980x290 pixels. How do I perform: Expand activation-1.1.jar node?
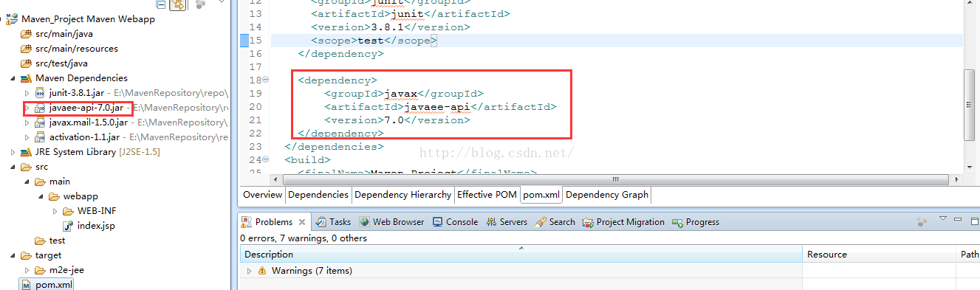pyautogui.click(x=27, y=137)
